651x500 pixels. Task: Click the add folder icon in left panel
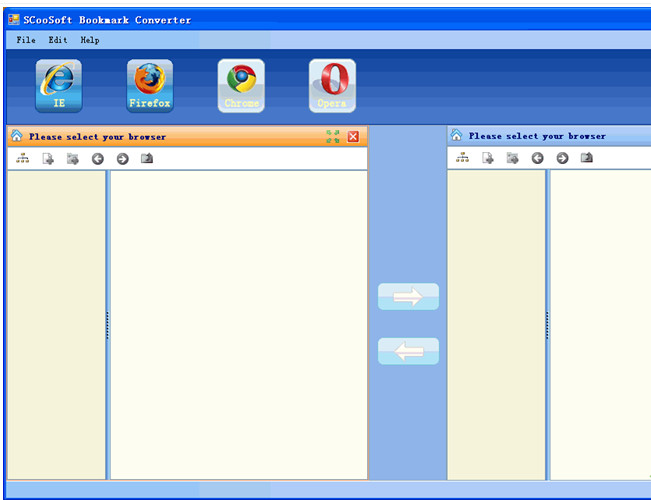tap(73, 158)
